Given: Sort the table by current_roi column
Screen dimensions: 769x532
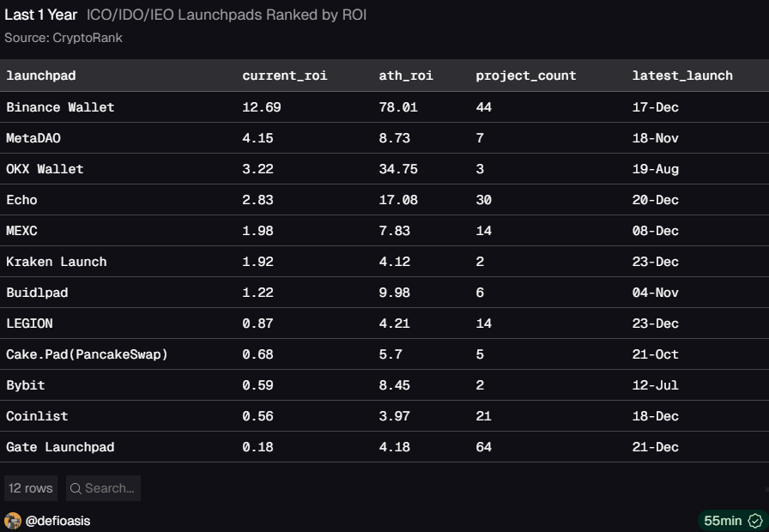Looking at the screenshot, I should (x=285, y=76).
